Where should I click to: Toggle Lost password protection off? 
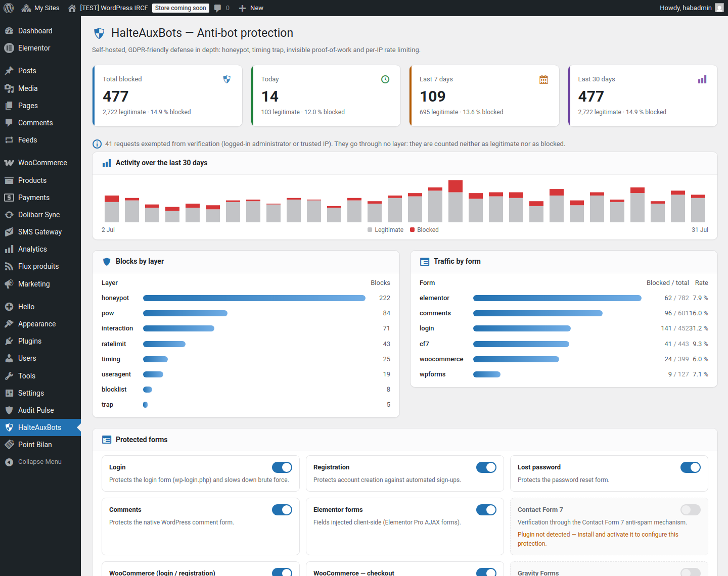[x=691, y=467]
